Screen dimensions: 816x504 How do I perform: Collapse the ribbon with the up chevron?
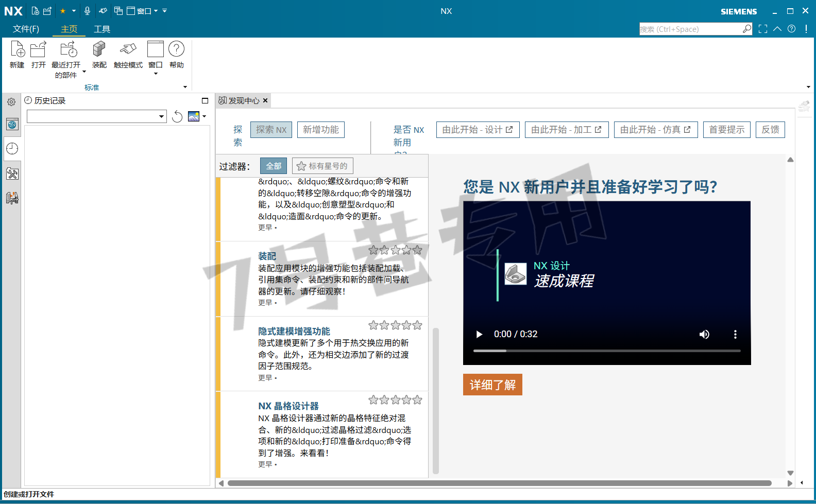[x=777, y=29]
